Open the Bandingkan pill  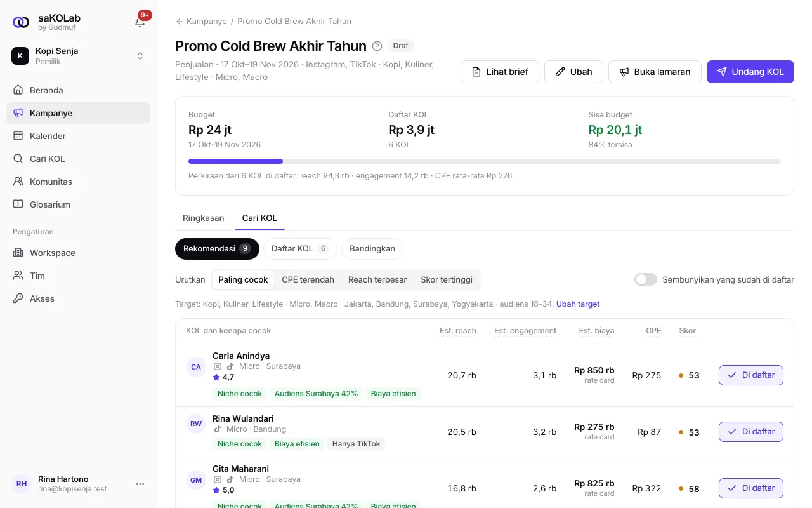(x=372, y=249)
